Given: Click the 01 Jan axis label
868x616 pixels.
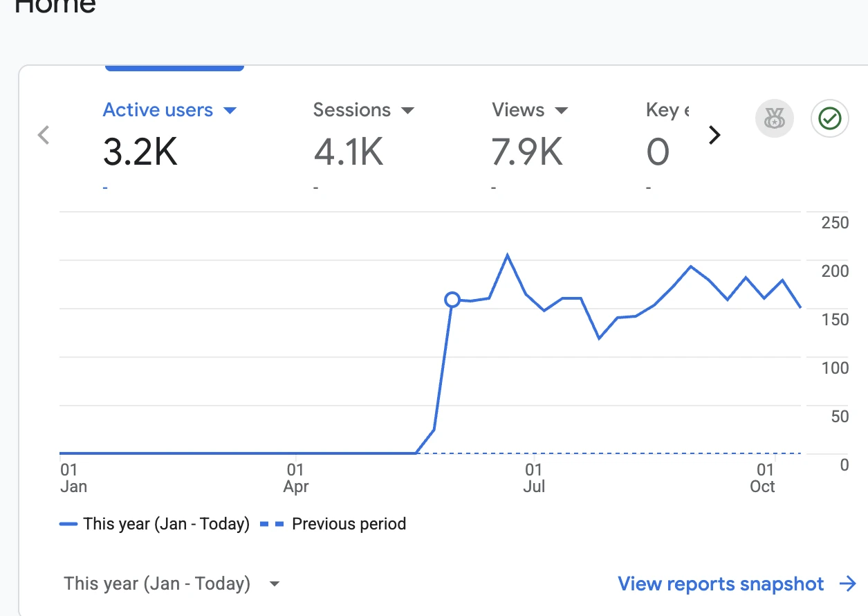Looking at the screenshot, I should [x=73, y=478].
